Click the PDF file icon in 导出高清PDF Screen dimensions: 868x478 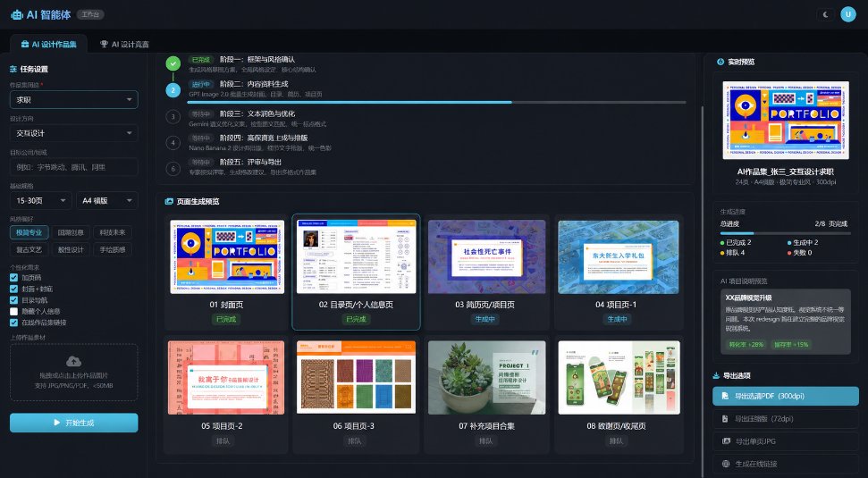725,396
